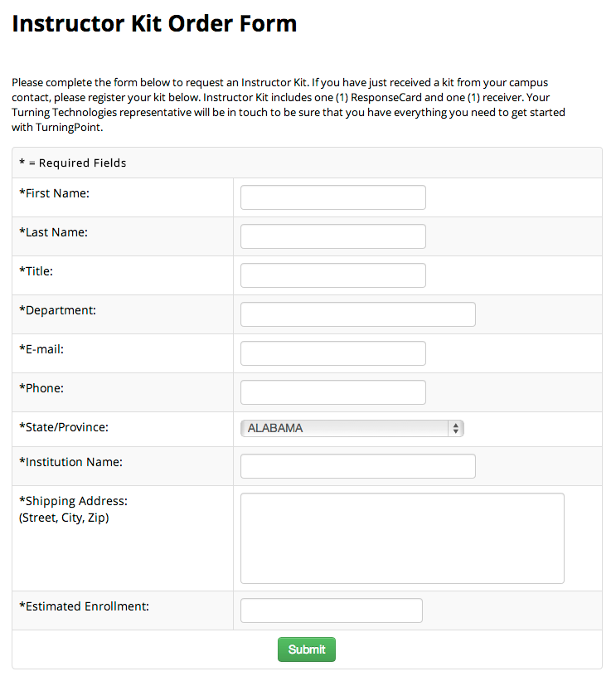Click the Instructor Kit Order Form heading
The height and width of the screenshot is (681, 616).
point(153,23)
